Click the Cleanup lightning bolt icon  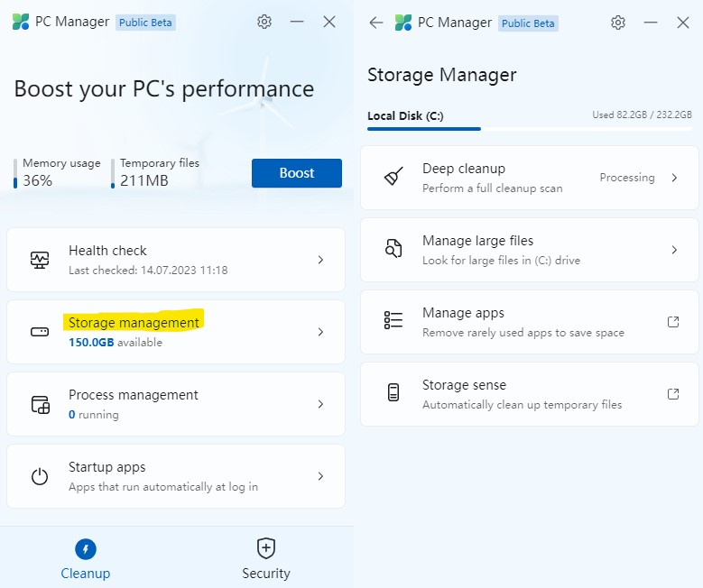(86, 549)
